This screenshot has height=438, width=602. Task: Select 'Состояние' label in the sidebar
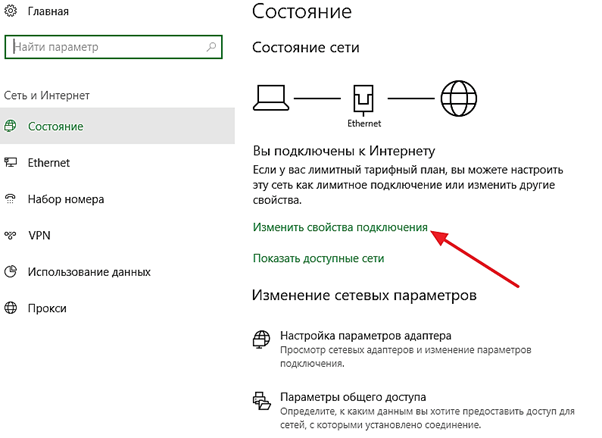tap(56, 126)
